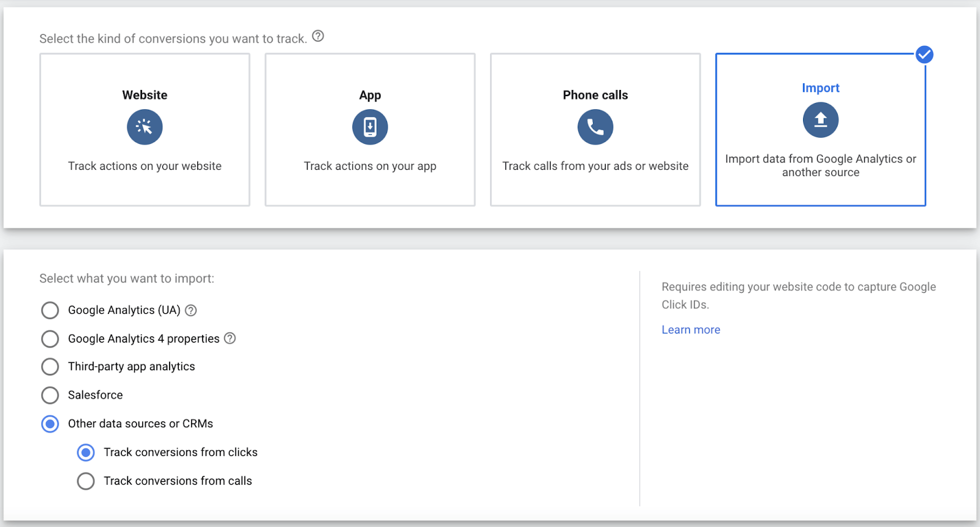Open help icon next to Google Analytics 4 properties
Image resolution: width=980 pixels, height=527 pixels.
coord(230,338)
